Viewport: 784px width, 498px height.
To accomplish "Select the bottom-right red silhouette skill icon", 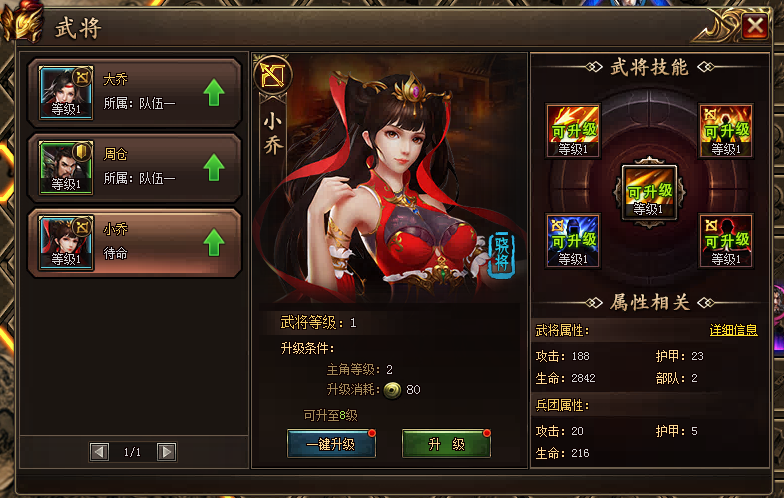I will click(726, 241).
